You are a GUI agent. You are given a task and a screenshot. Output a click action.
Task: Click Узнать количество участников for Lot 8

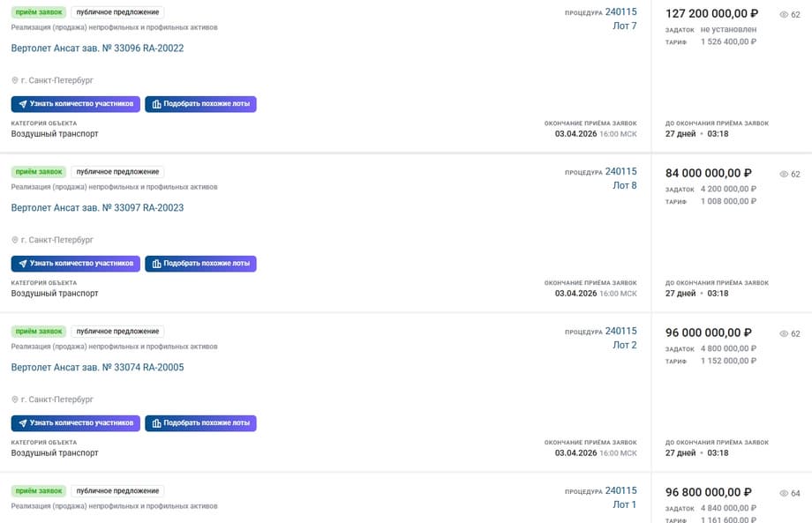point(75,264)
